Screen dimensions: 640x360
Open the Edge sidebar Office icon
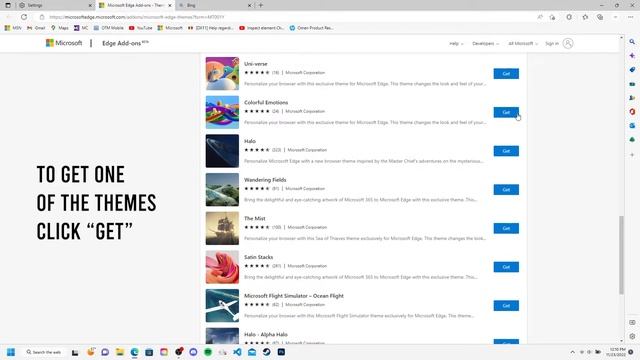tap(632, 112)
